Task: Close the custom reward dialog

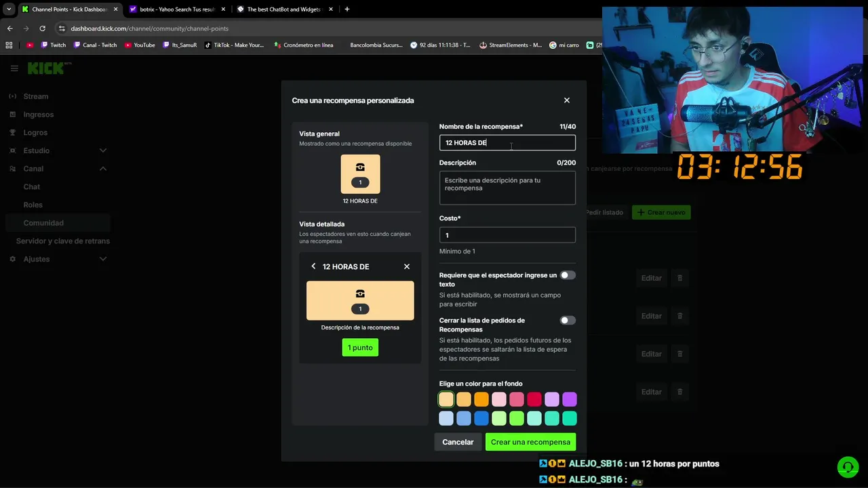Action: [567, 100]
